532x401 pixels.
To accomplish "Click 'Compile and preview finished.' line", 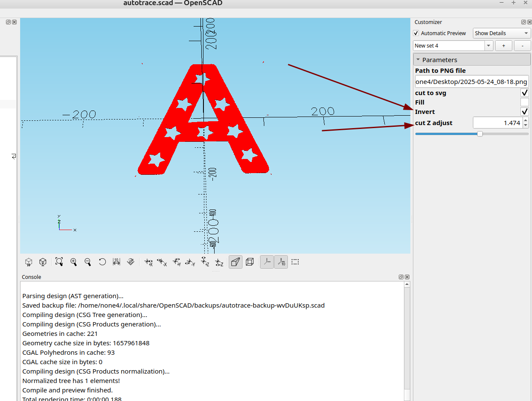I will (x=67, y=390).
